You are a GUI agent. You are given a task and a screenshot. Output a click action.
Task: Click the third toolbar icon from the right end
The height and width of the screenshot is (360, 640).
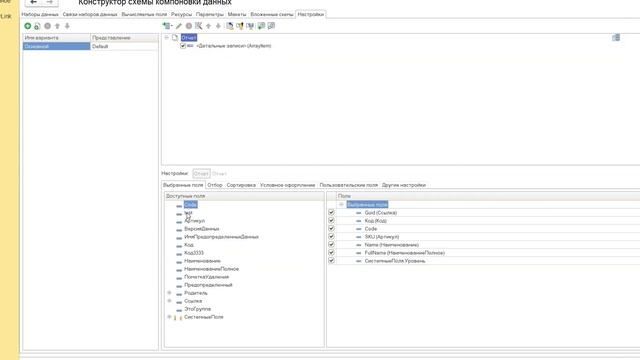(x=250, y=26)
